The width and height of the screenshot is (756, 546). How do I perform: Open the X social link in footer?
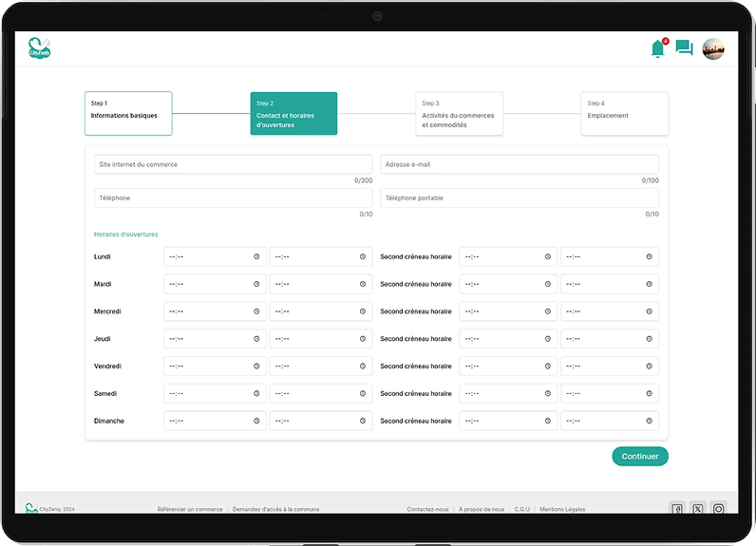tap(698, 509)
